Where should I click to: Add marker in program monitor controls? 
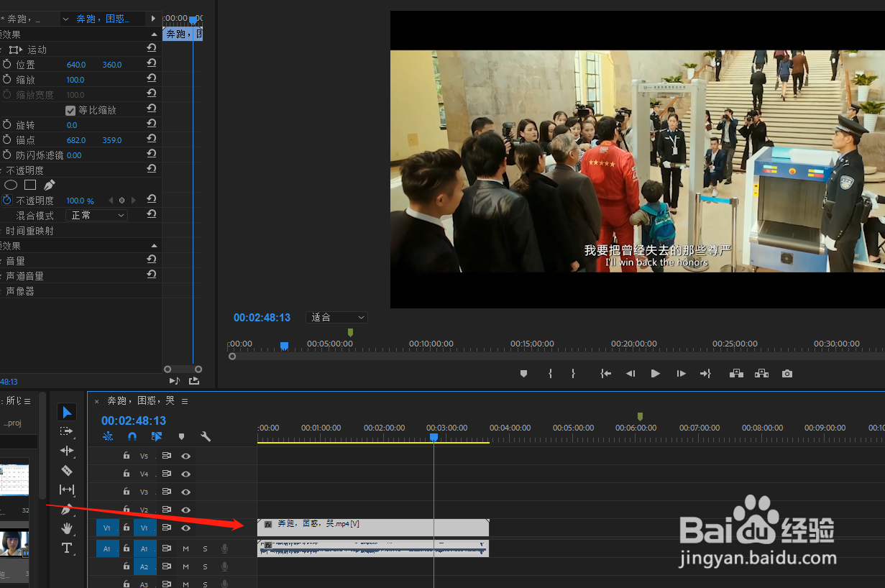click(x=523, y=374)
